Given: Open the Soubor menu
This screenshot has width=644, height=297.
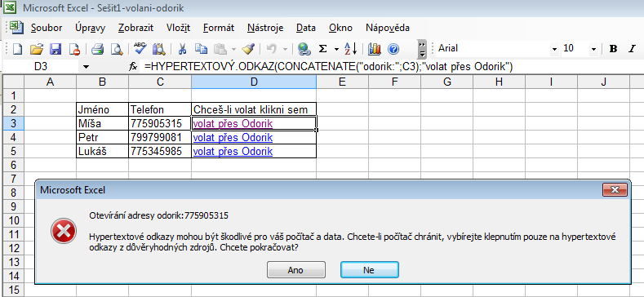Looking at the screenshot, I should point(47,28).
